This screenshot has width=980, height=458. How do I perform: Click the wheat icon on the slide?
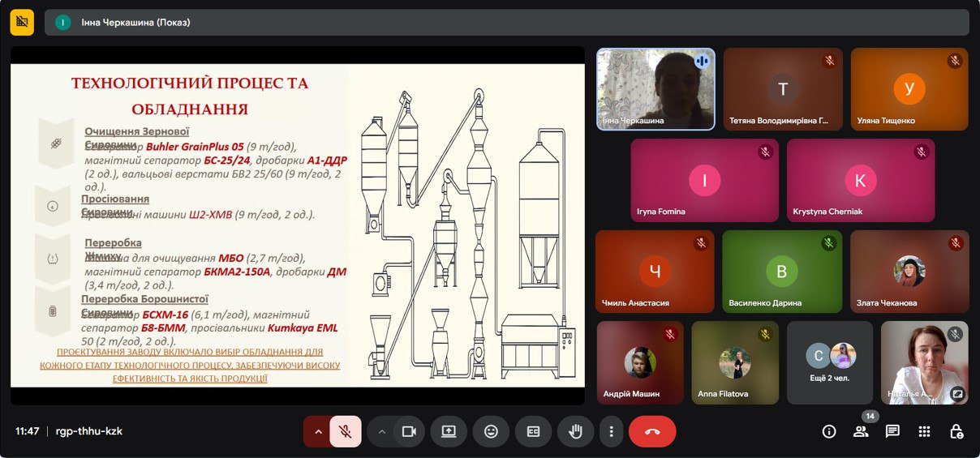(x=56, y=143)
